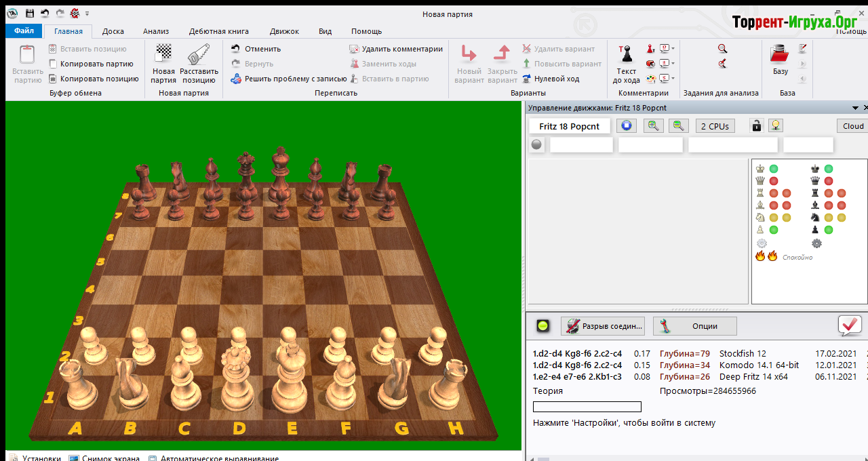Add an engine variation line (magnifier plus)

tap(653, 125)
